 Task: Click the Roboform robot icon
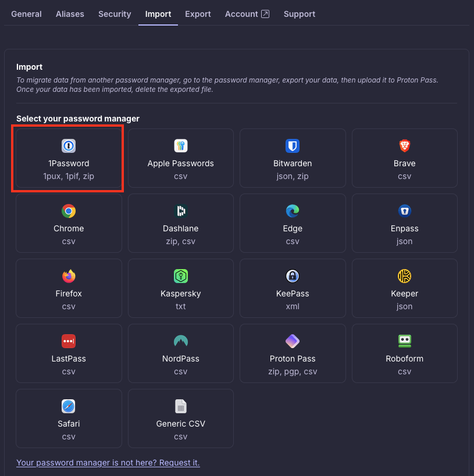pos(404,341)
